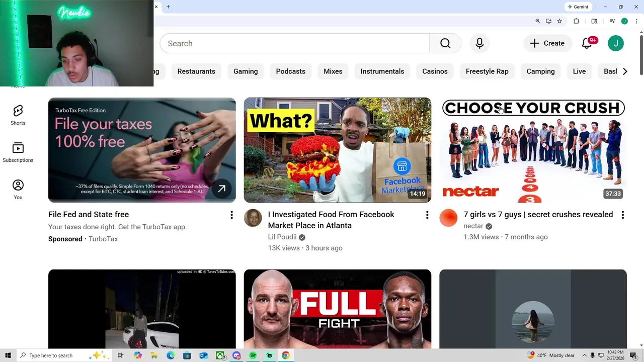The width and height of the screenshot is (644, 362).
Task: Select the Instrumentals category chip
Action: coord(382,71)
